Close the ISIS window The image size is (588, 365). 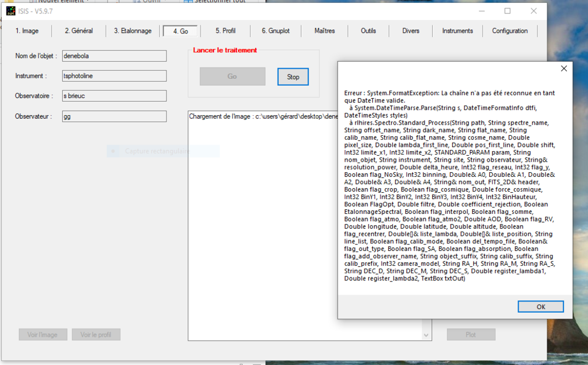point(534,11)
